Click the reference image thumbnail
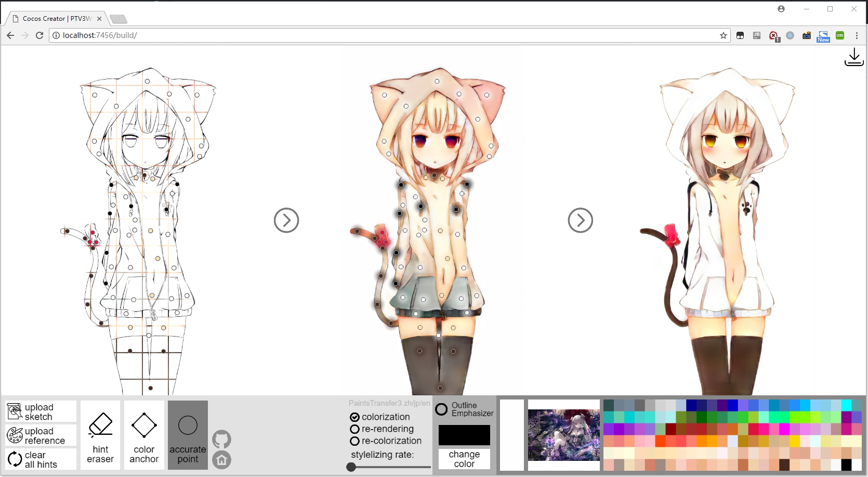 (564, 435)
